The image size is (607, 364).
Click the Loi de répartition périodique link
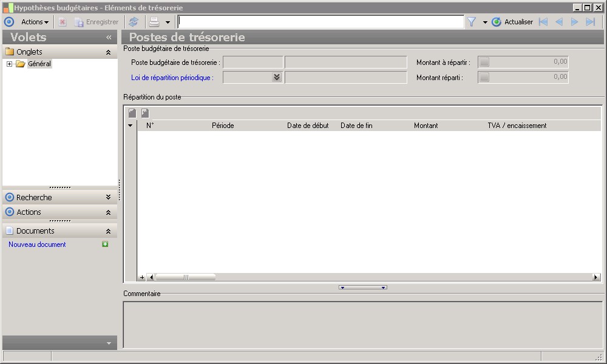172,78
